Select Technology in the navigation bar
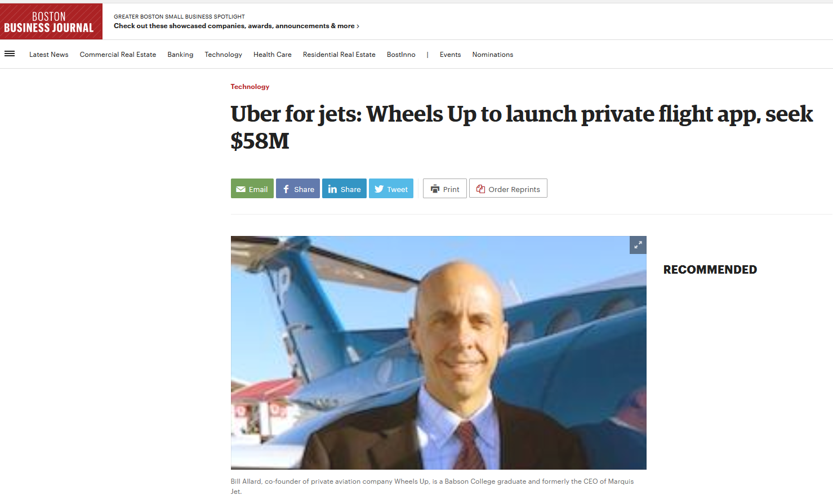This screenshot has width=833, height=504. [x=224, y=55]
